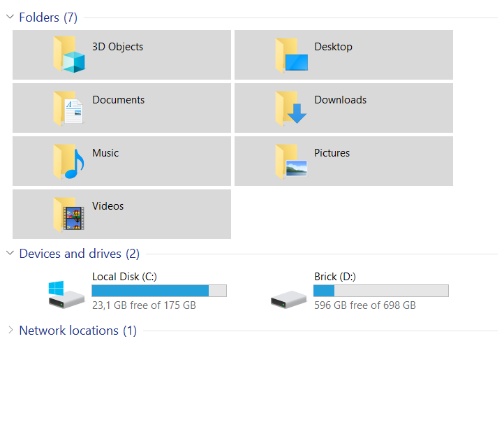This screenshot has width=504, height=427.
Task: Select the Documents folder icon
Action: click(68, 108)
